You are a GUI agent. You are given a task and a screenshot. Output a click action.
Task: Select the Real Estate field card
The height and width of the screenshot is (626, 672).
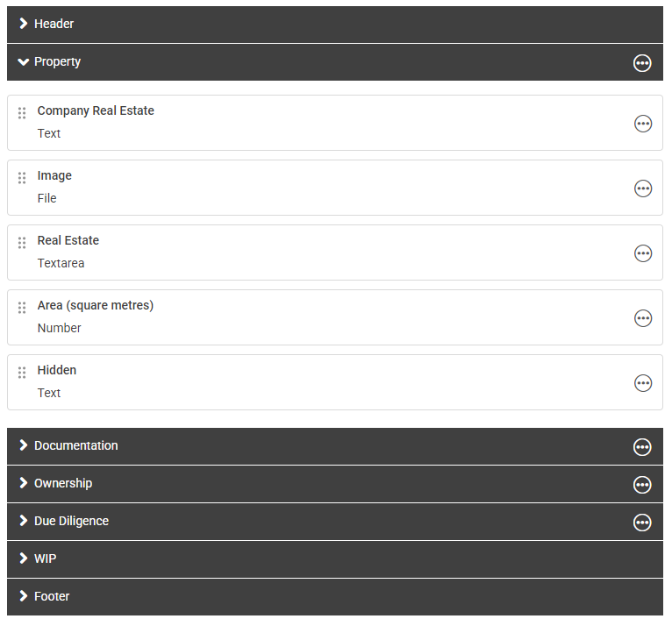pos(333,253)
